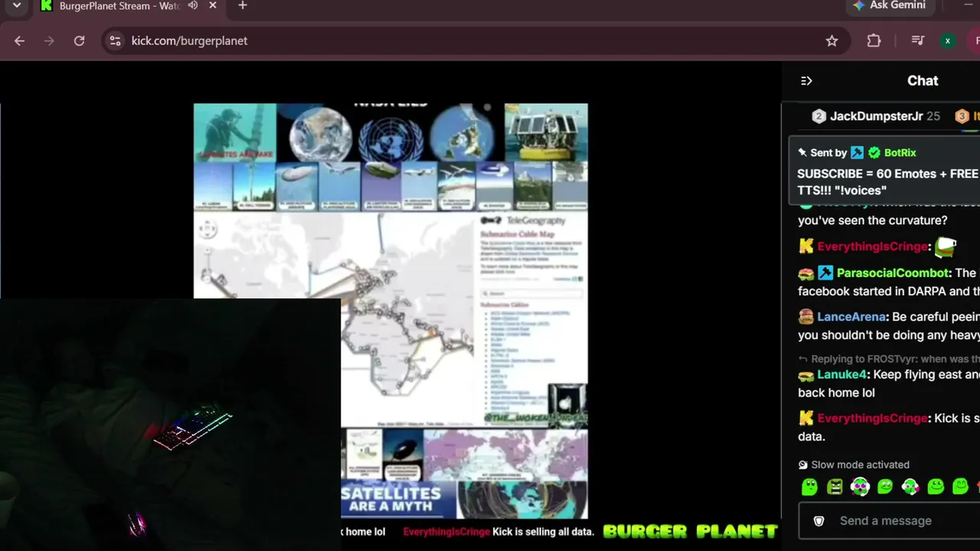Close the BurgerPlanet Stream tab
Screen dimensions: 980x551
pos(214,5)
